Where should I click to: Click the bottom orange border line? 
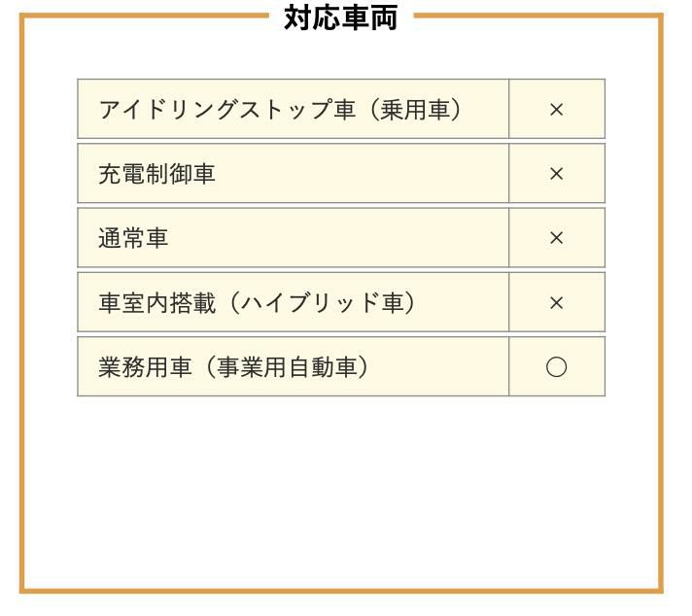pos(340,589)
